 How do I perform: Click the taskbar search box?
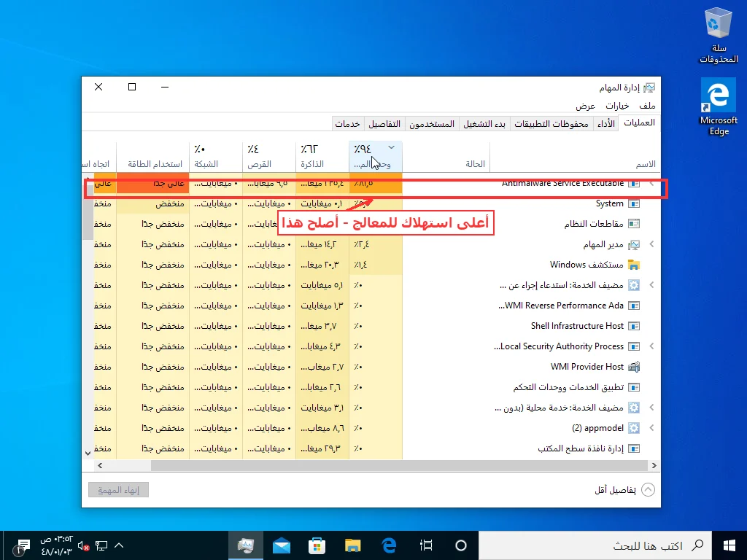[595, 545]
